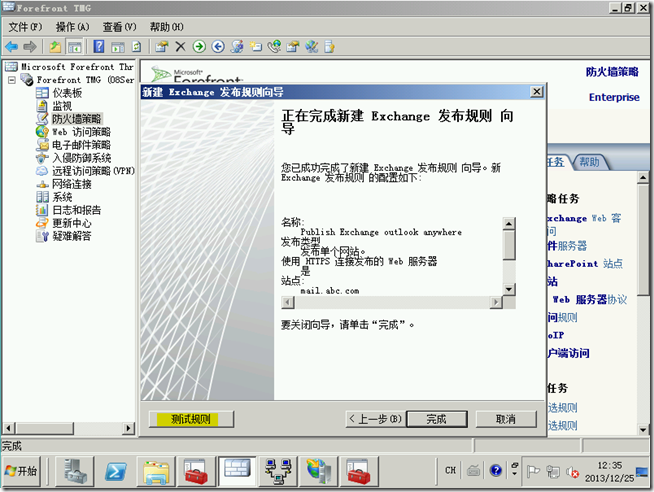The image size is (654, 492).
Task: Select 防火墙策略 node in tree
Action: [x=77, y=119]
